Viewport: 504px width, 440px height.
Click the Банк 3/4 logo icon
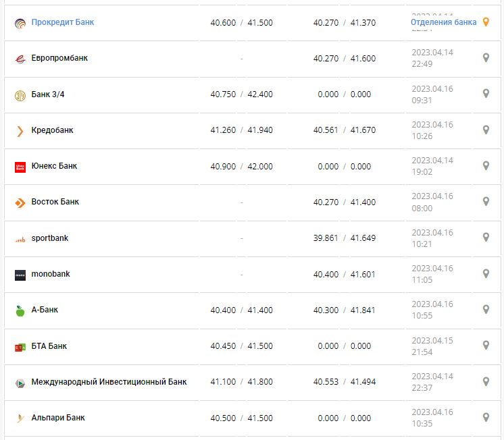pos(20,94)
